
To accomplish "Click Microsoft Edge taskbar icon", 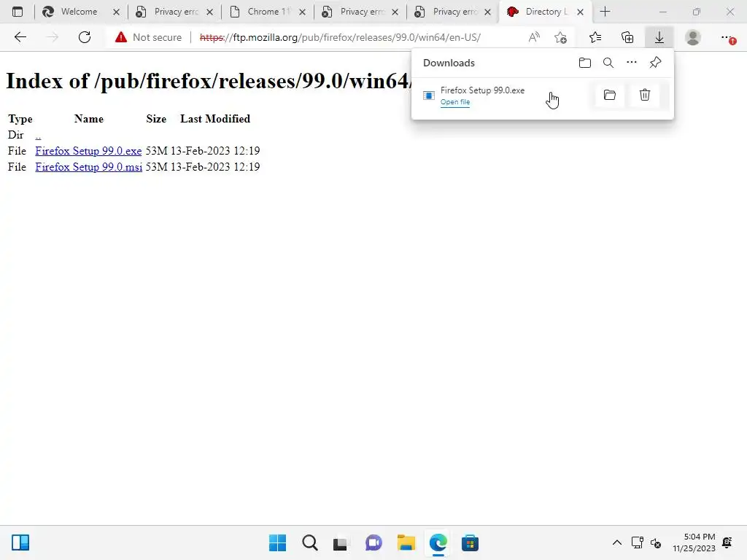I will (x=438, y=542).
